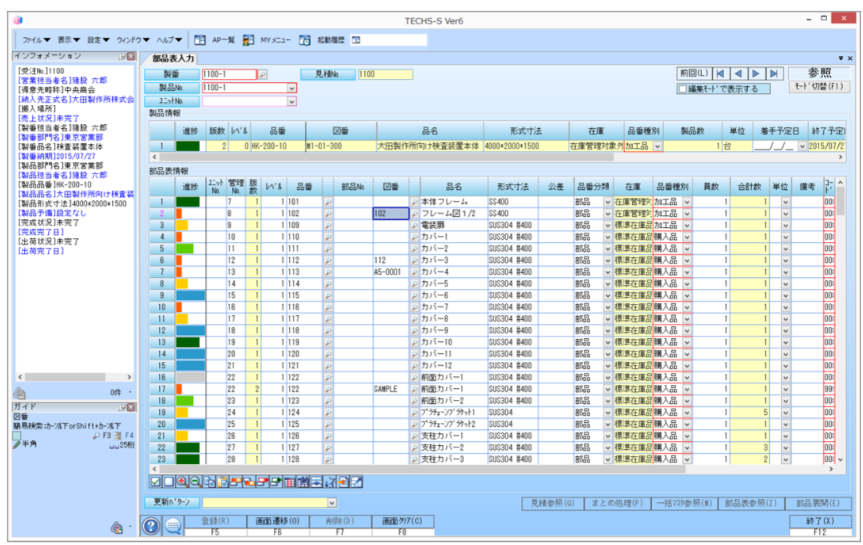The width and height of the screenshot is (863, 545).
Task: Open the 更新パターン dropdown list
Action: (x=331, y=503)
